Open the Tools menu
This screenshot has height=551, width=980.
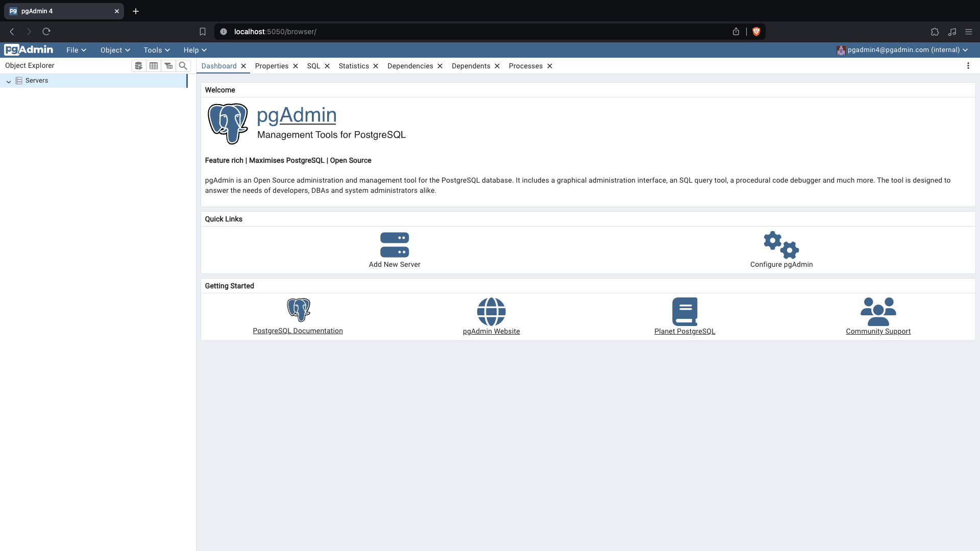click(156, 50)
